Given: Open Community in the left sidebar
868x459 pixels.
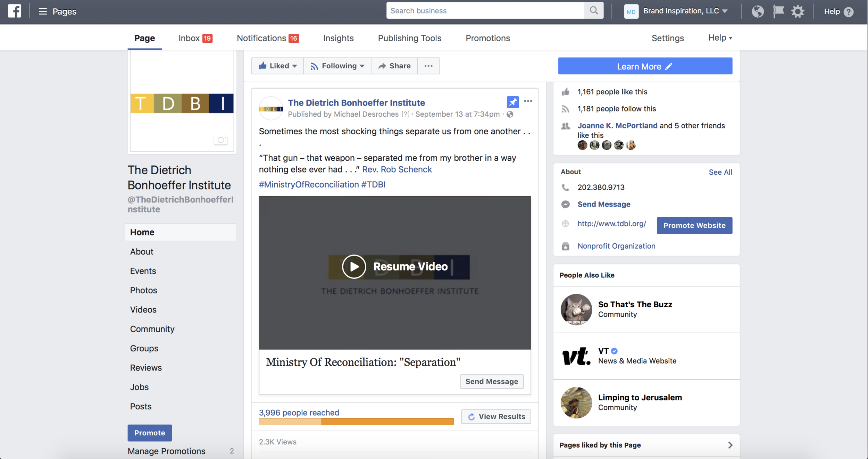Looking at the screenshot, I should [x=152, y=329].
